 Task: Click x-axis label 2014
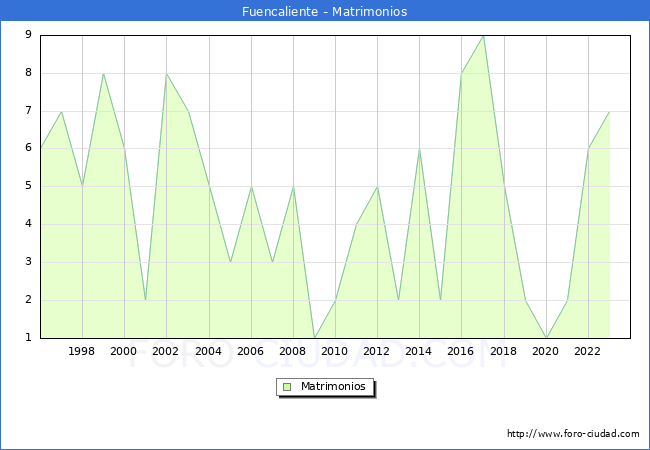[x=419, y=351]
